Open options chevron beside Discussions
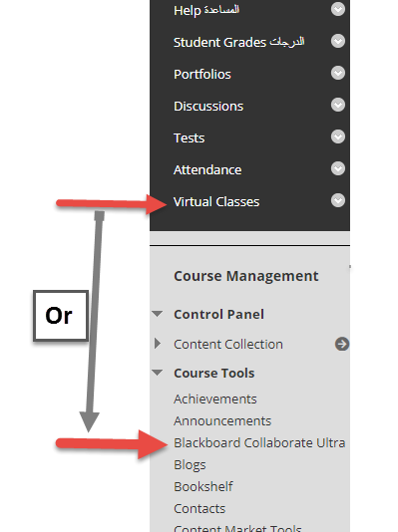 click(338, 105)
